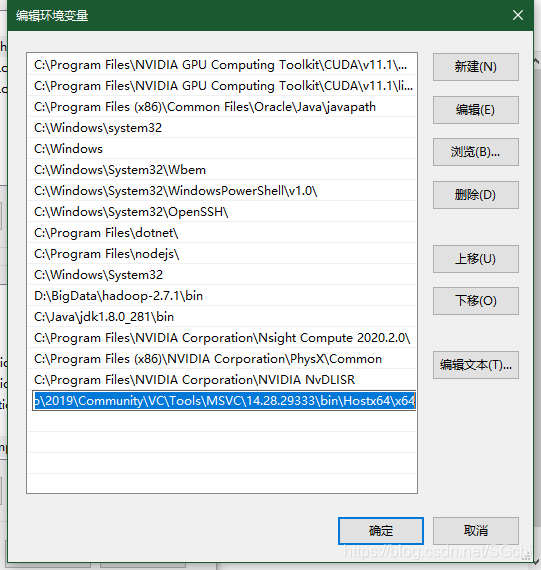Image resolution: width=541 pixels, height=570 pixels.
Task: Open 编辑文本(T)... text editor
Action: [x=476, y=365]
